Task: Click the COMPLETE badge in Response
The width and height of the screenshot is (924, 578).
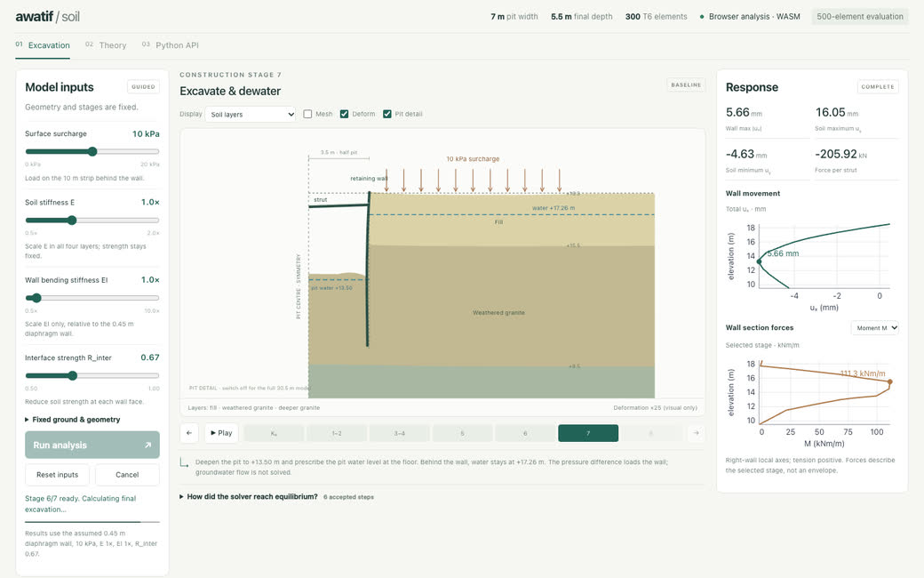Action: pos(878,87)
